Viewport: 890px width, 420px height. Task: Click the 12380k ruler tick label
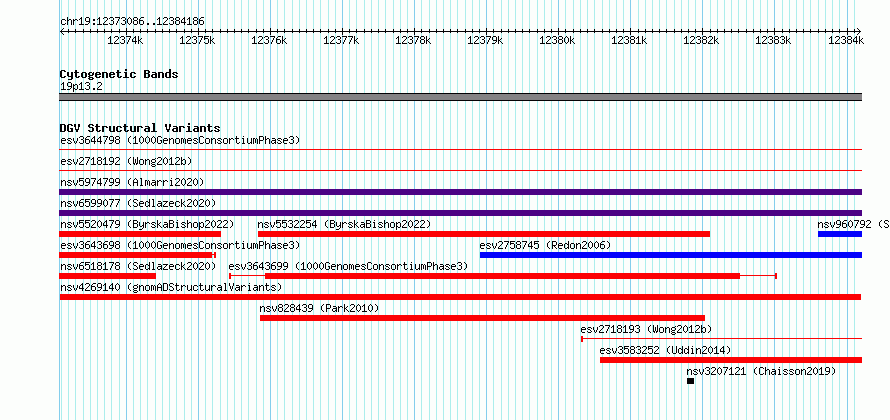click(x=557, y=40)
